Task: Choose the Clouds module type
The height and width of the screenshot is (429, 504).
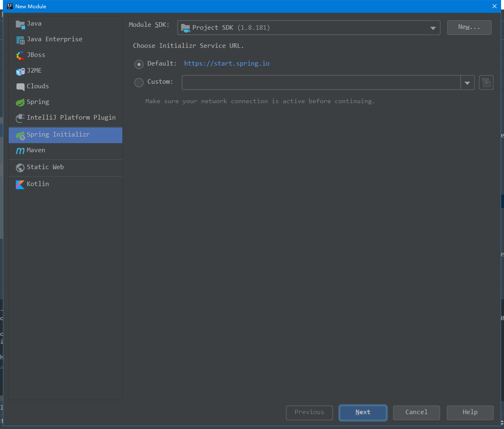Action: [66, 87]
